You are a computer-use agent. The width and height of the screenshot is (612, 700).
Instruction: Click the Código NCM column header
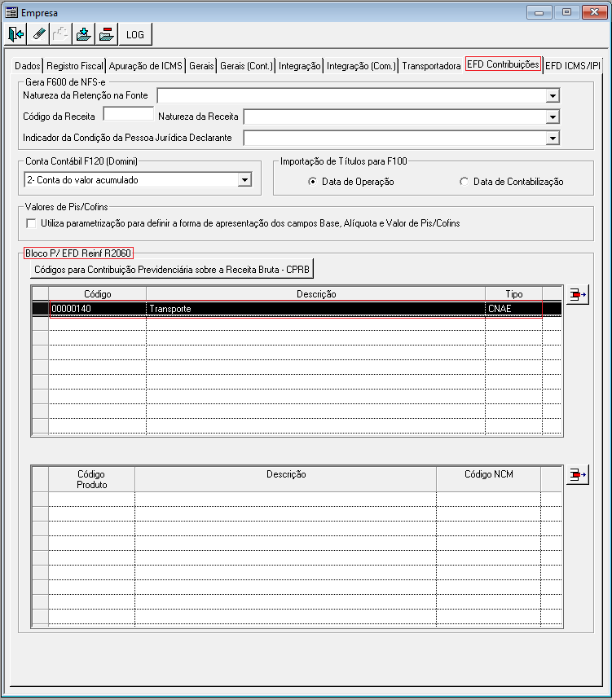tap(488, 479)
